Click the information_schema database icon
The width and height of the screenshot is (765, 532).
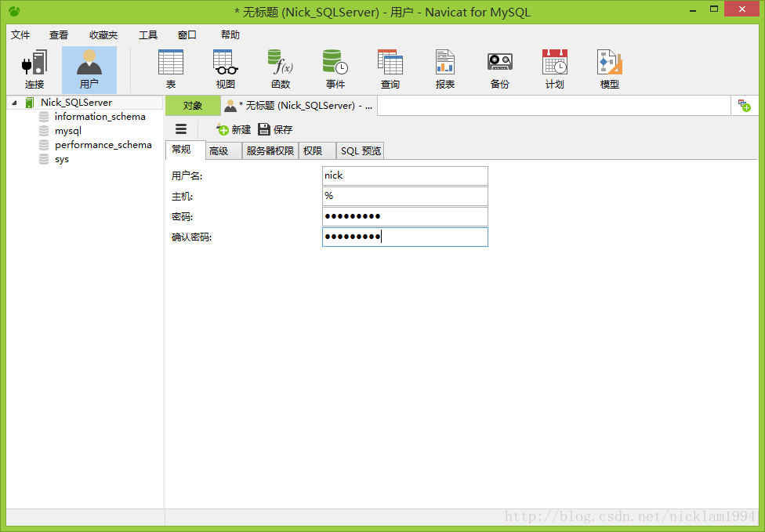[44, 117]
